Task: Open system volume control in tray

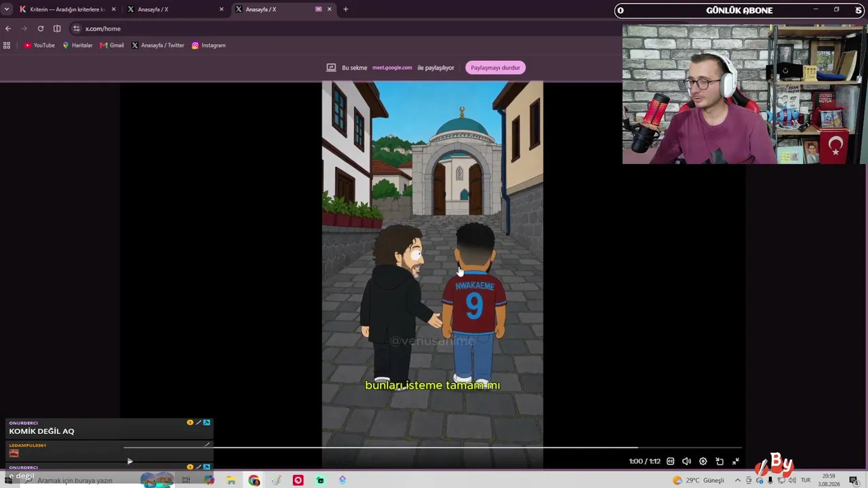Action: point(792,481)
